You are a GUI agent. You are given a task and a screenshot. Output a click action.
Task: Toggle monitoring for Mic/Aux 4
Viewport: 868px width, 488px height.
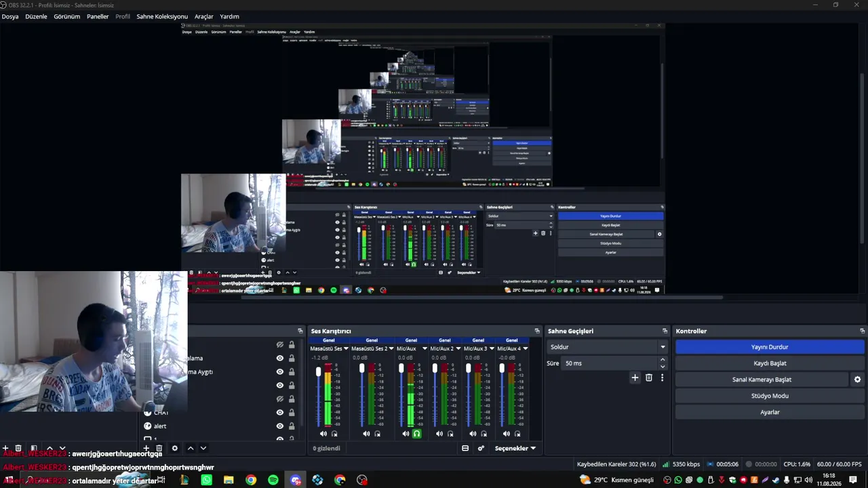(517, 434)
